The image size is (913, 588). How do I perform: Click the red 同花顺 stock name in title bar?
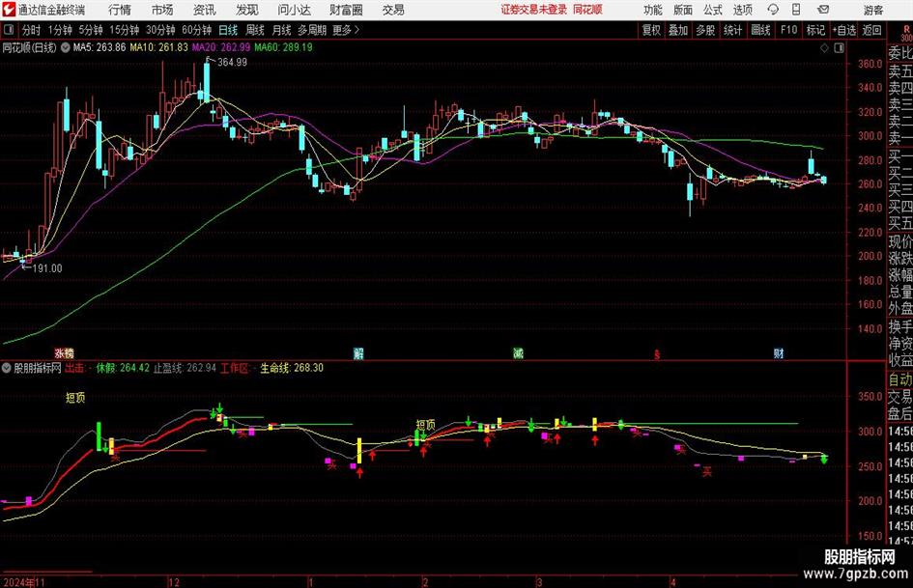click(587, 10)
